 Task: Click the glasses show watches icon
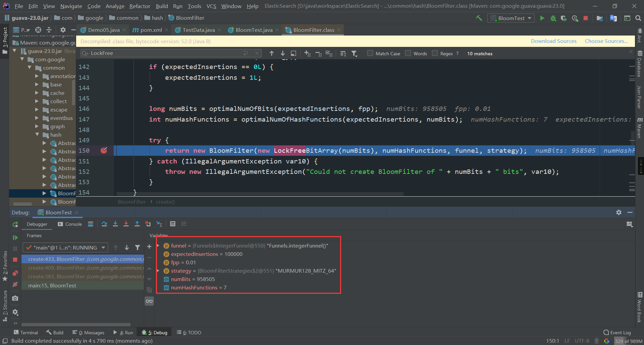[149, 301]
